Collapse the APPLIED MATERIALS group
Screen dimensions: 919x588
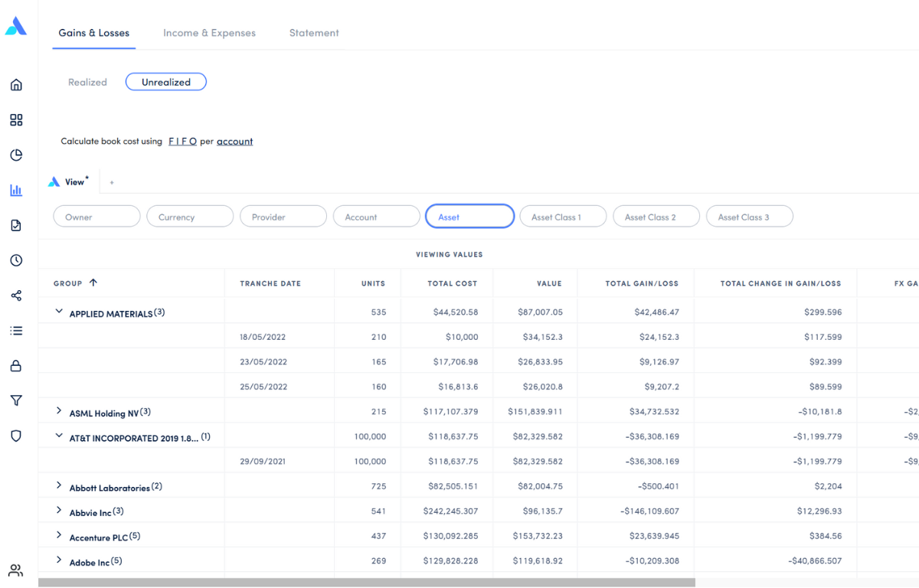point(59,312)
